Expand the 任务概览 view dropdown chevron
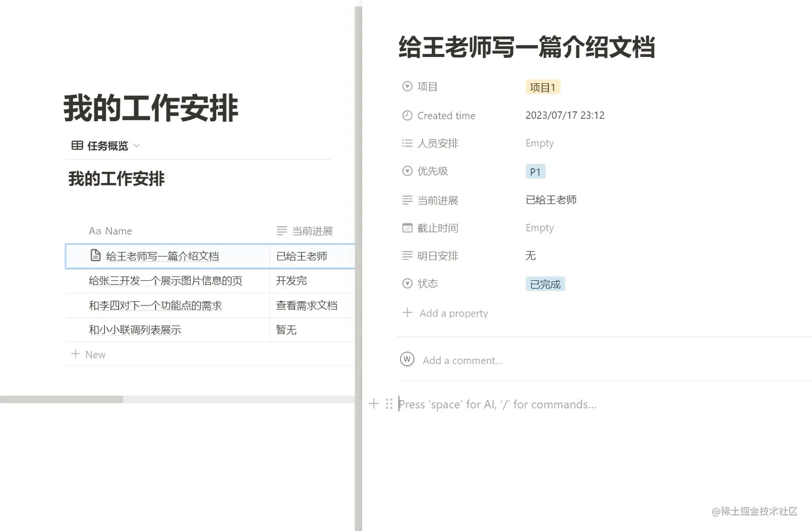 (136, 146)
